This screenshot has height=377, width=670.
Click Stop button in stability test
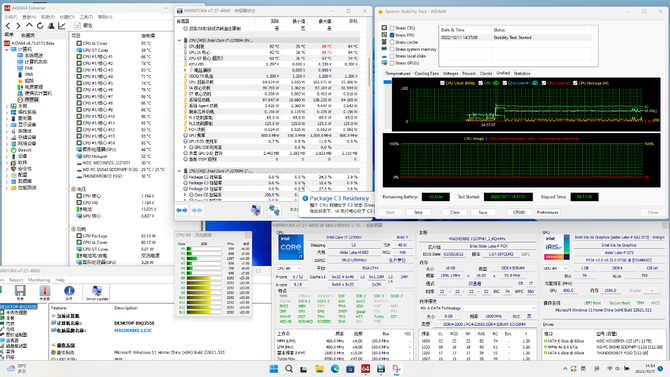[418, 212]
